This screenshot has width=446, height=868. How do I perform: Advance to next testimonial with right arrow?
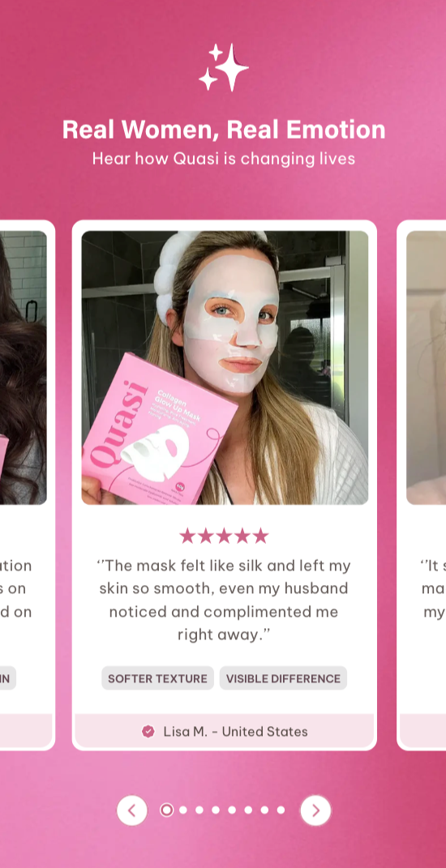point(315,810)
